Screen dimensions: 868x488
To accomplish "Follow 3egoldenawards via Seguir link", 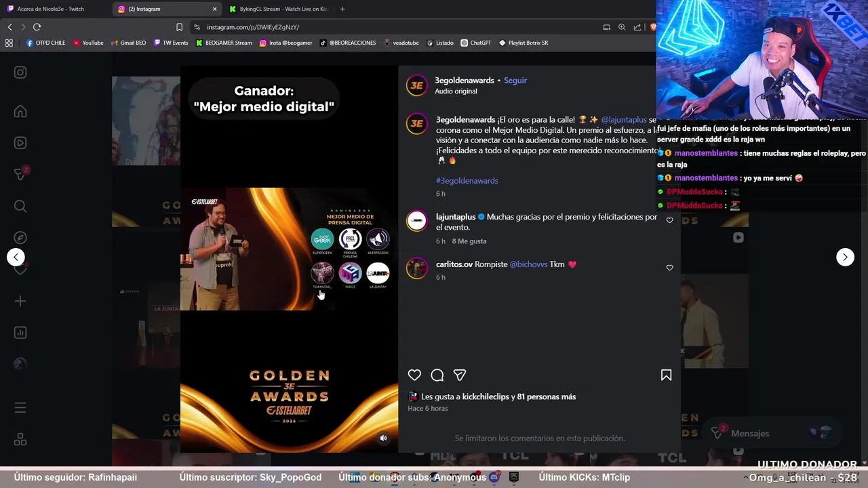I will point(515,80).
